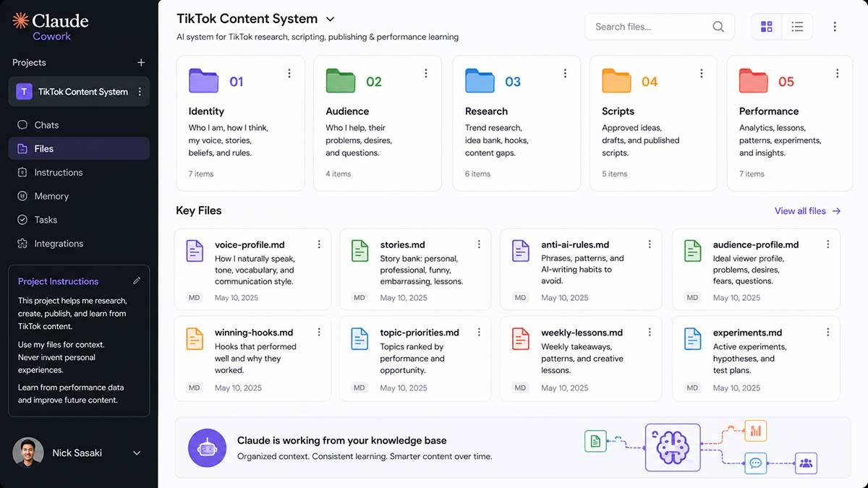This screenshot has height=488, width=868.
Task: Click the audience-profile.md file icon
Action: click(692, 251)
